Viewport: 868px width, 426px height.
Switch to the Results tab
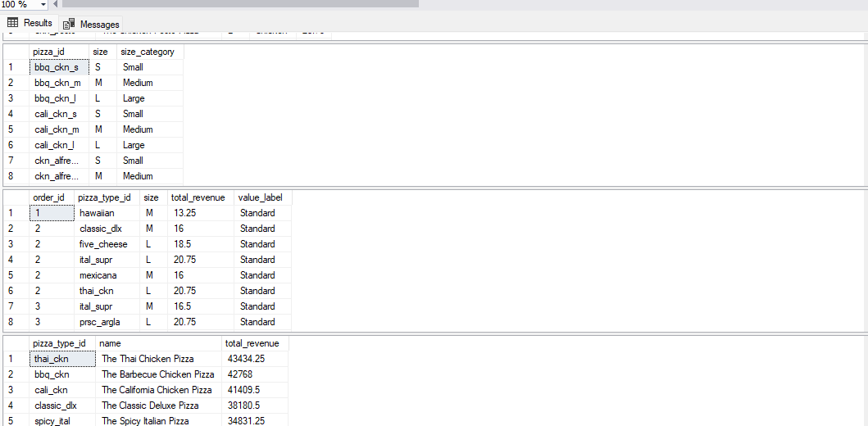tap(30, 23)
